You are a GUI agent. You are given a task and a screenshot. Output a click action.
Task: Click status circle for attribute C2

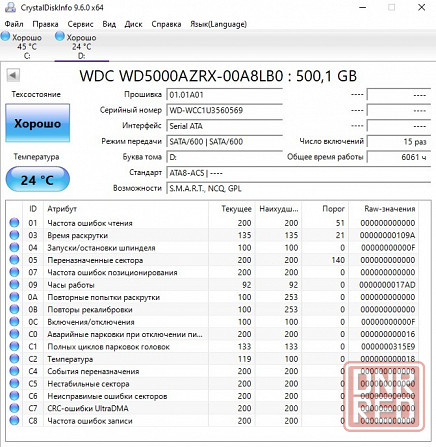(x=14, y=359)
